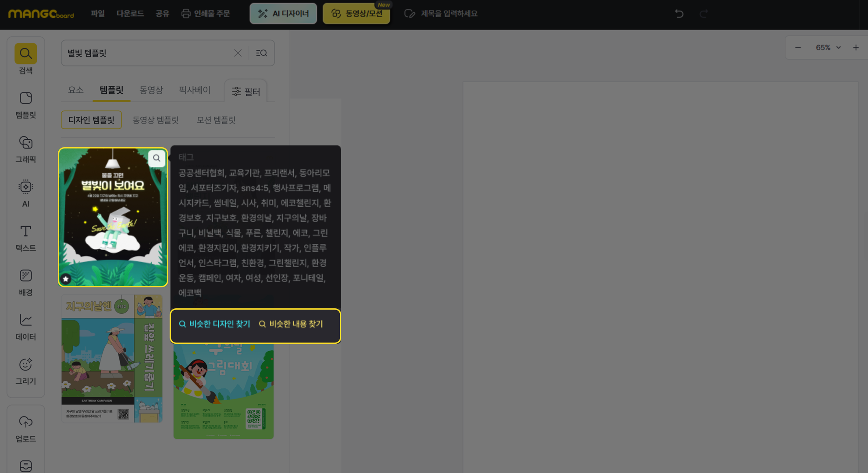Select the 지구의날엔 template thumbnail
The image size is (868, 473).
click(x=112, y=358)
